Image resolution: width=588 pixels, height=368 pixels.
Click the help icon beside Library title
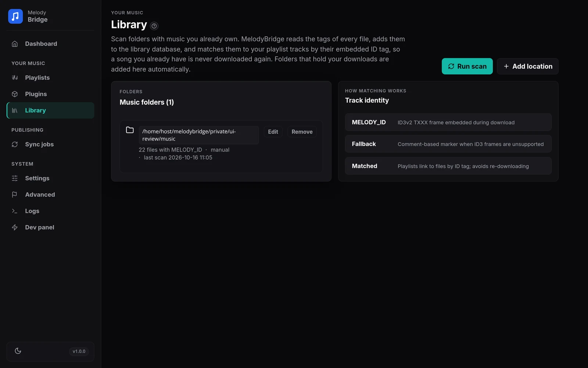tap(154, 26)
